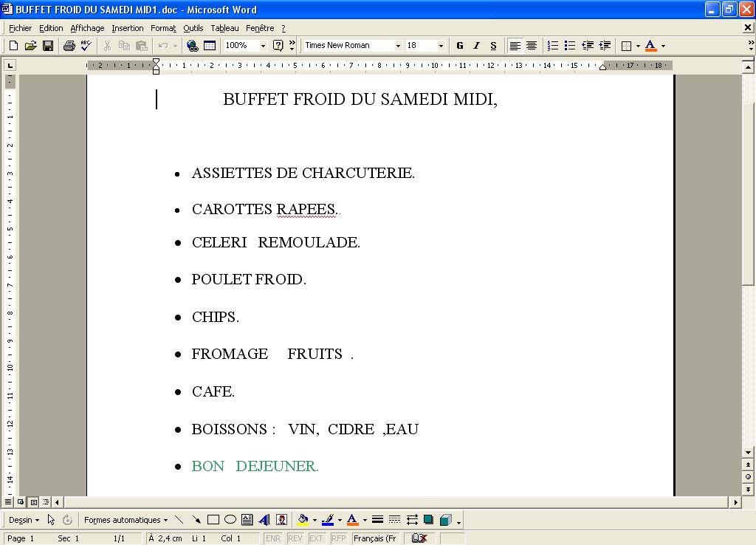Image resolution: width=756 pixels, height=545 pixels.
Task: Click the fill color paint bucket swatch
Action: coord(303,520)
